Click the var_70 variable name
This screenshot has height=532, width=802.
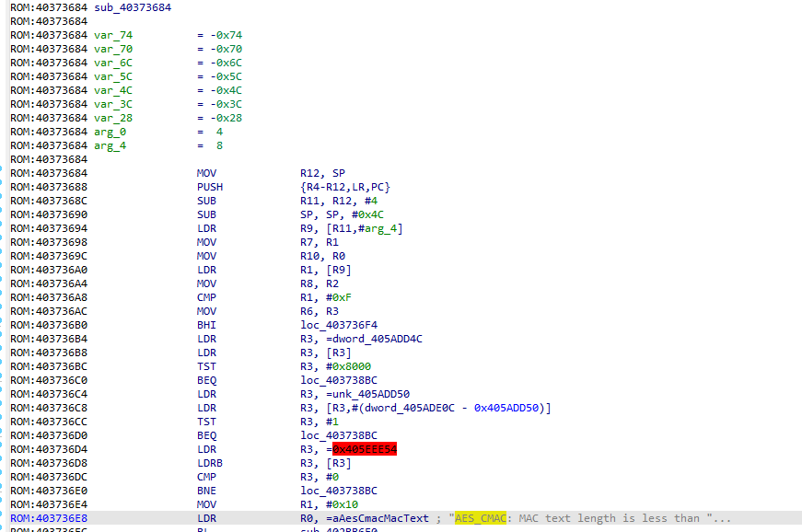pyautogui.click(x=113, y=49)
